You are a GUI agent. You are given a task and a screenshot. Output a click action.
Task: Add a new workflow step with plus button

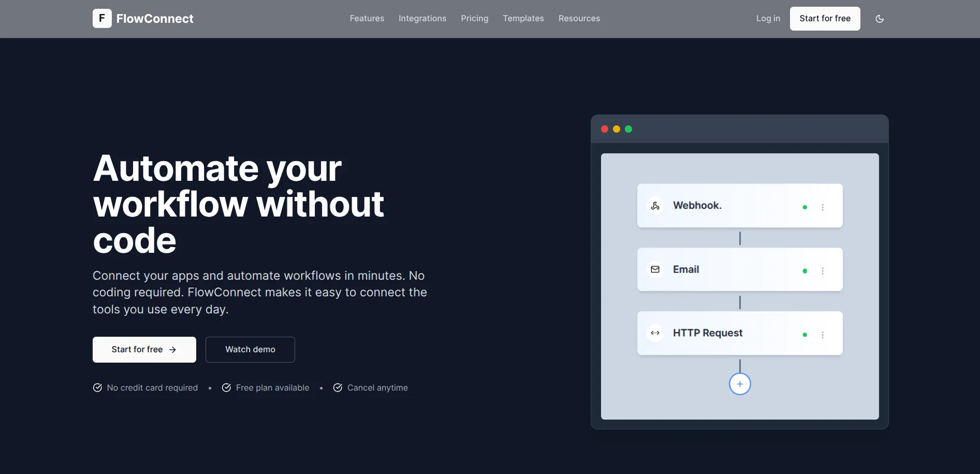click(740, 384)
